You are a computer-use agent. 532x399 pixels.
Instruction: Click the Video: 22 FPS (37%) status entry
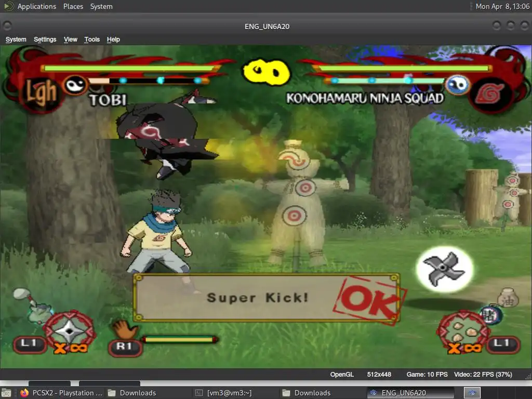[x=483, y=374]
